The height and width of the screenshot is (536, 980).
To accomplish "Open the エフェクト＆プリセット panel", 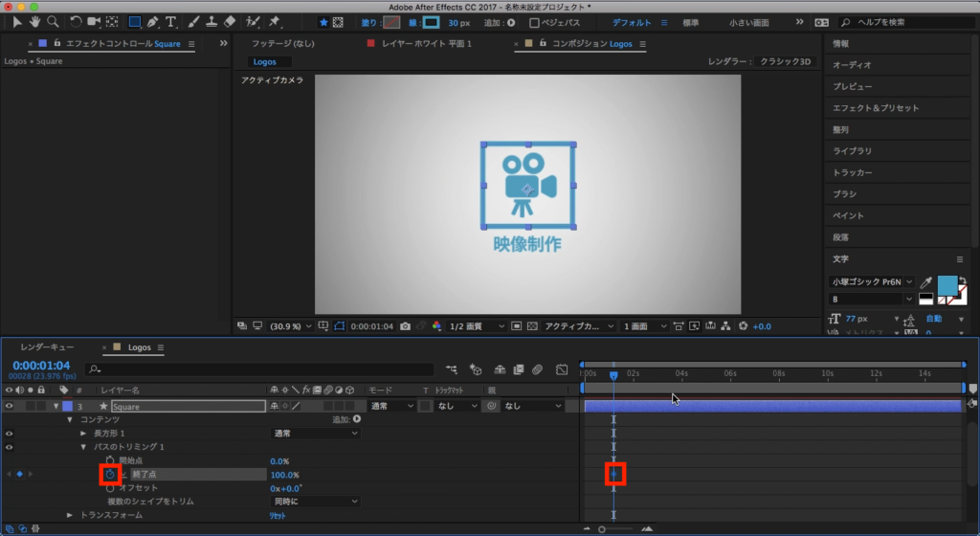I will (x=875, y=108).
